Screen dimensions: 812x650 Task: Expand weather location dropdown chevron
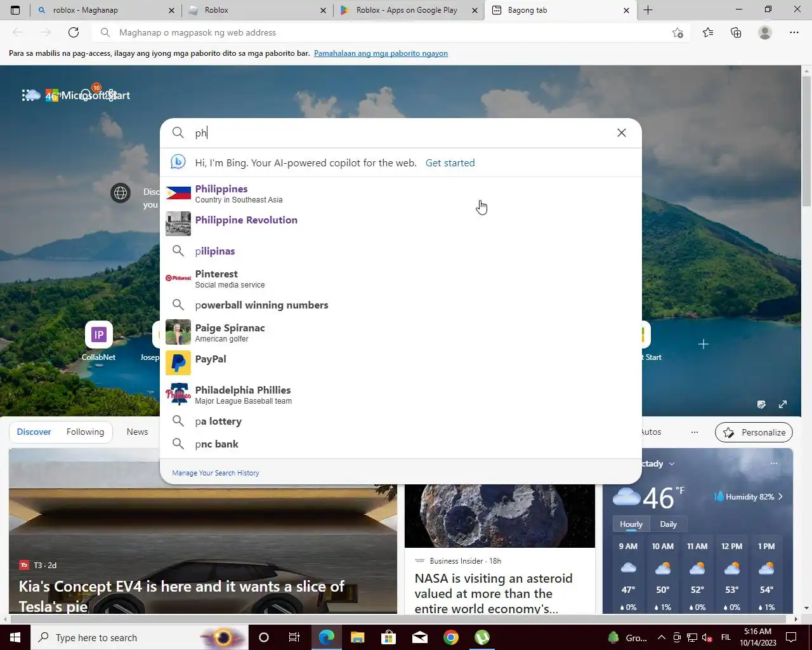(x=672, y=464)
